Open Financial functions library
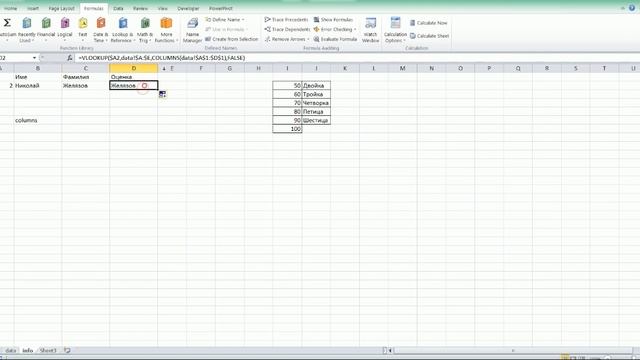 pyautogui.click(x=46, y=30)
